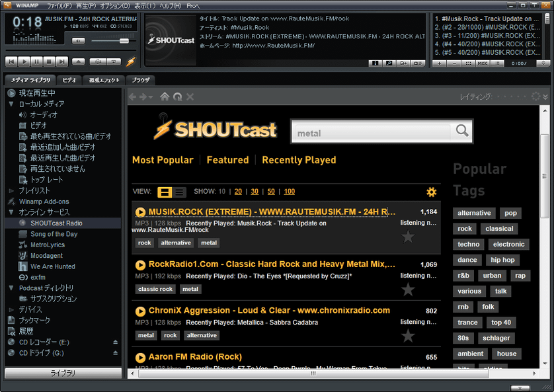The width and height of the screenshot is (554, 392).
Task: Click the play button in the main player
Action: coord(24,61)
